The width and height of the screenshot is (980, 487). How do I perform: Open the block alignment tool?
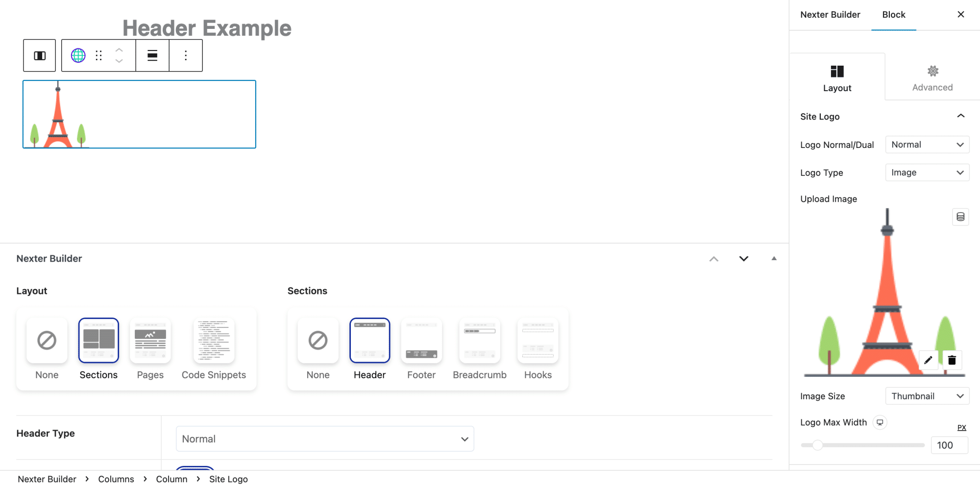(152, 56)
